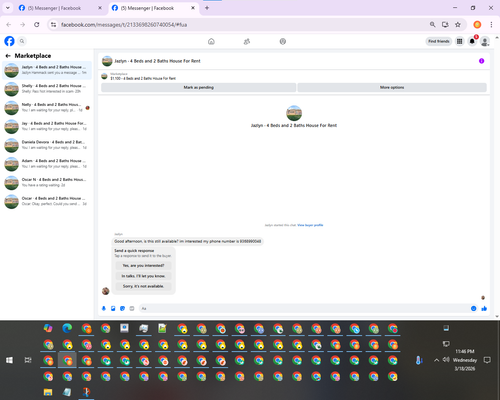The width and height of the screenshot is (500, 400).
Task: Click the large listing photo in chat body
Action: click(x=294, y=113)
